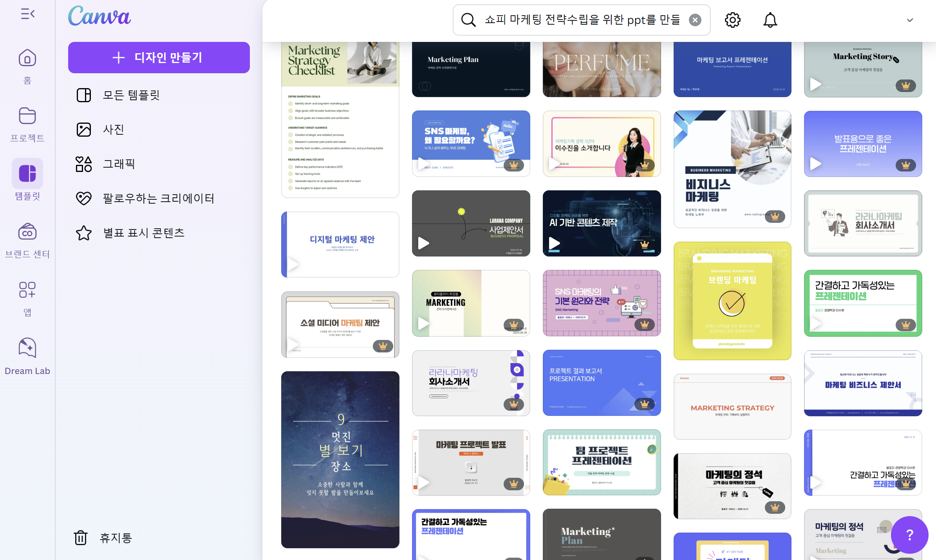Open the 팀 프로젝트 프레젠테이션 template
The height and width of the screenshot is (560, 936).
pyautogui.click(x=602, y=462)
